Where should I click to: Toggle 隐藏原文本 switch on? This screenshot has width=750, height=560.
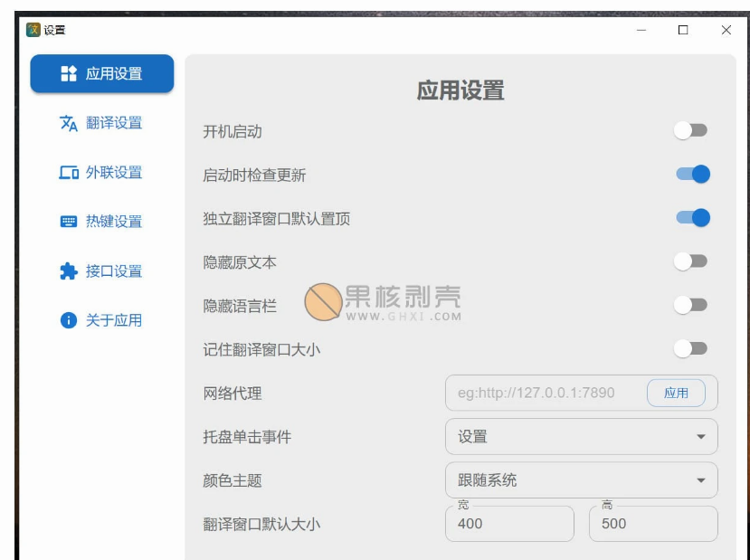pyautogui.click(x=690, y=261)
